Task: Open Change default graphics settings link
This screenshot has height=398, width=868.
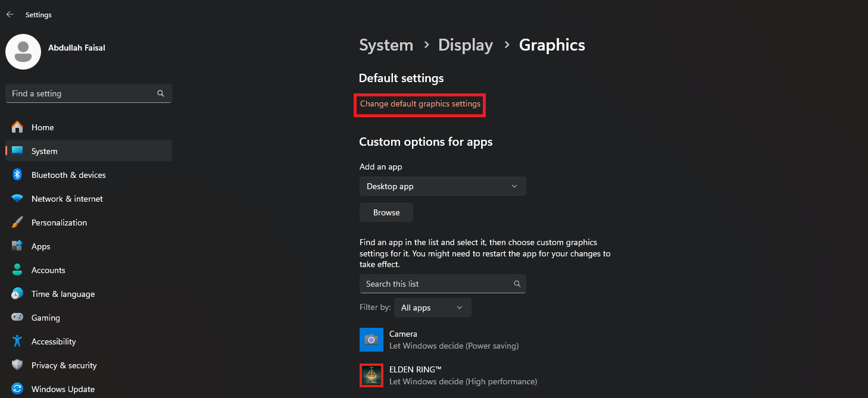Action: coord(420,104)
